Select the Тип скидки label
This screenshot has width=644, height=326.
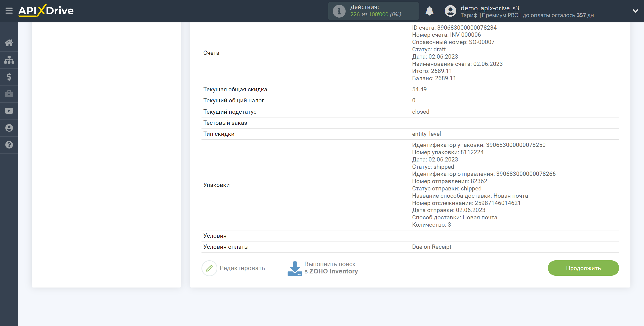[219, 134]
